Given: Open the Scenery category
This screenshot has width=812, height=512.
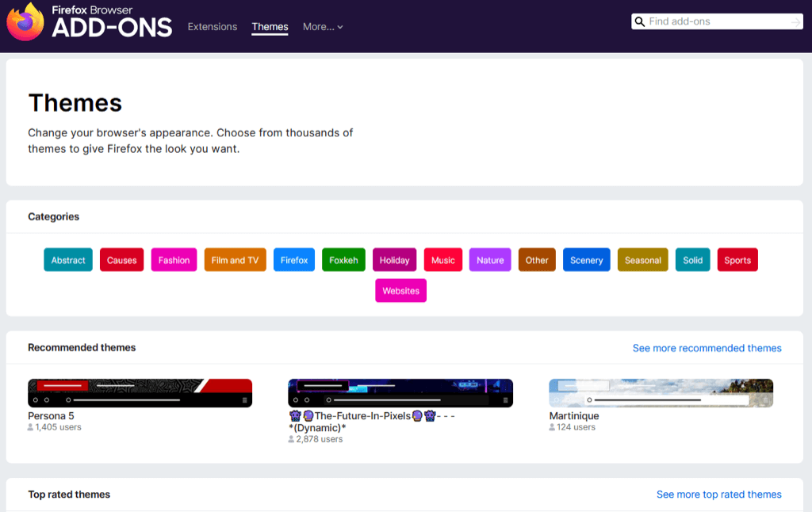Looking at the screenshot, I should pos(587,260).
